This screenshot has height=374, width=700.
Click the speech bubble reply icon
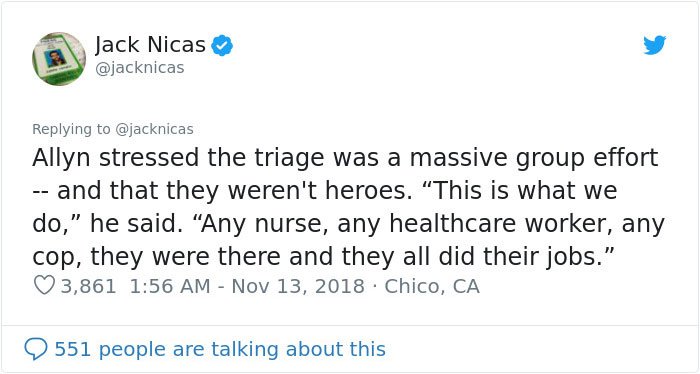pos(36,349)
